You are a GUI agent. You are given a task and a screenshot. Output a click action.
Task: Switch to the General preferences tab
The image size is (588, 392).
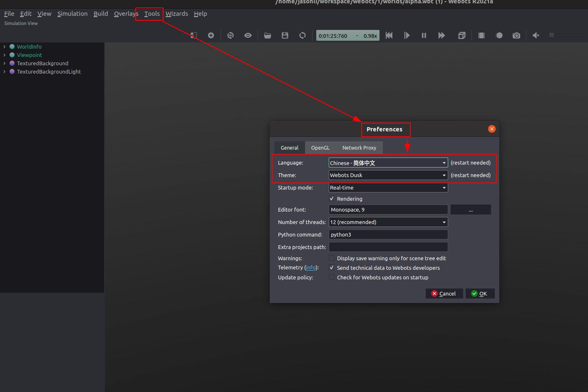pos(290,148)
